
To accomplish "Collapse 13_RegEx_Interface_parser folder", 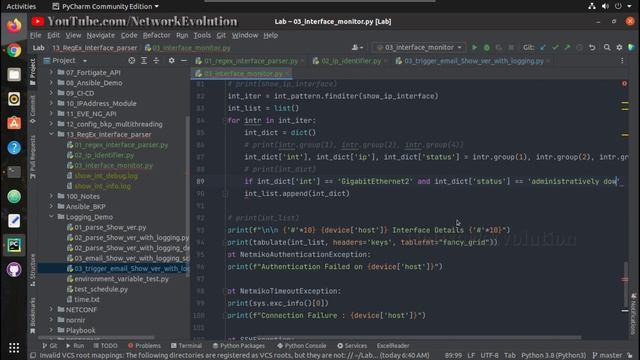I will (51, 134).
